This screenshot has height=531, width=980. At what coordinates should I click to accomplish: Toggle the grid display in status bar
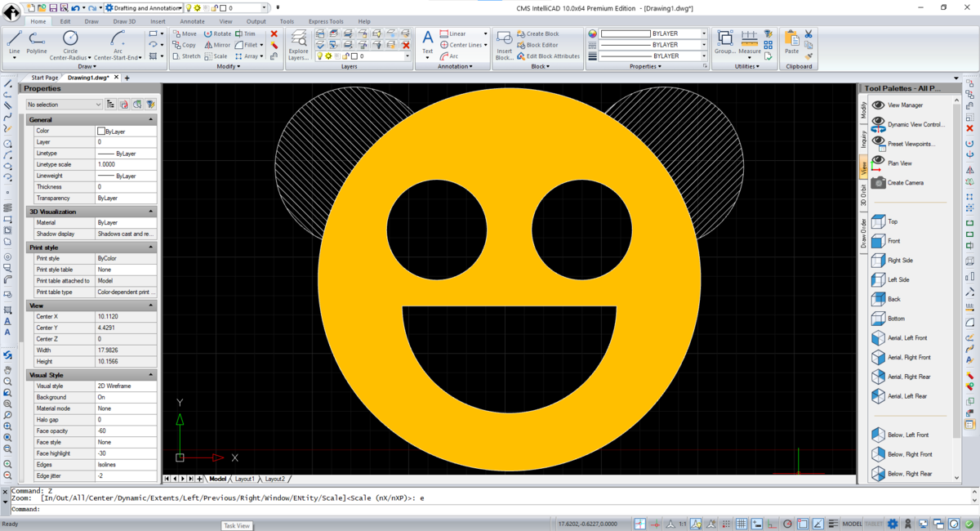[741, 524]
